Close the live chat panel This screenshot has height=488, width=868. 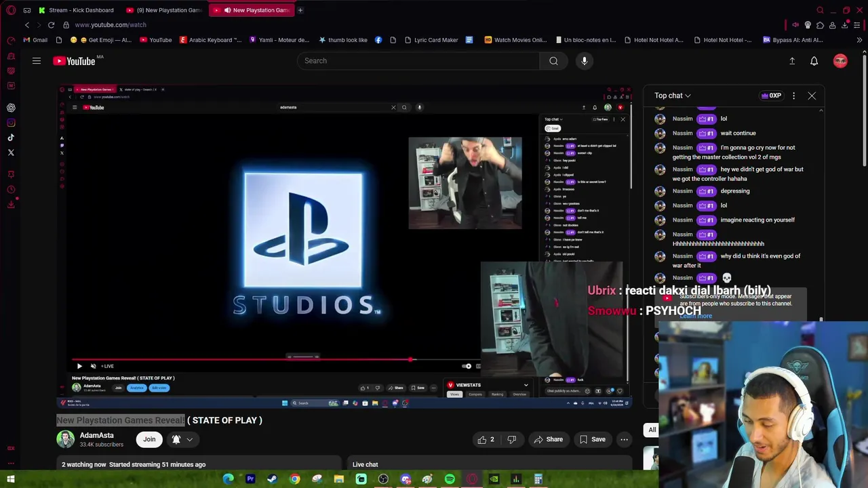point(812,96)
